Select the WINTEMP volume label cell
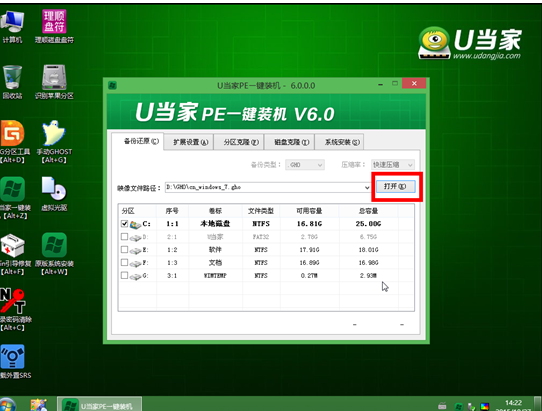Viewport: 542px width, 411px height. [215, 275]
